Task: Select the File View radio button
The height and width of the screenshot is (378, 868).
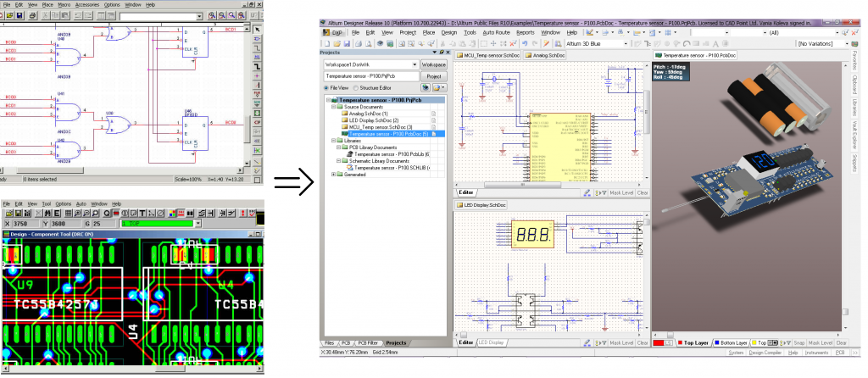Action: pyautogui.click(x=326, y=87)
